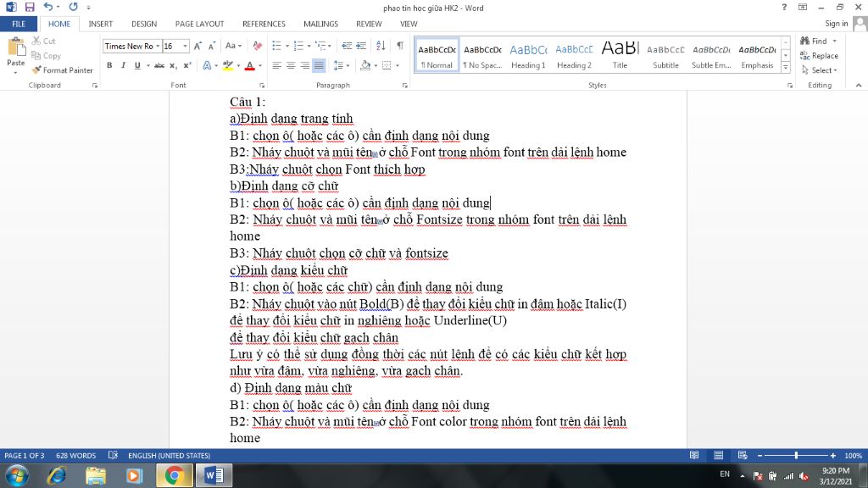Switch to Read Mode view icon
This screenshot has height=488, width=868.
694,455
